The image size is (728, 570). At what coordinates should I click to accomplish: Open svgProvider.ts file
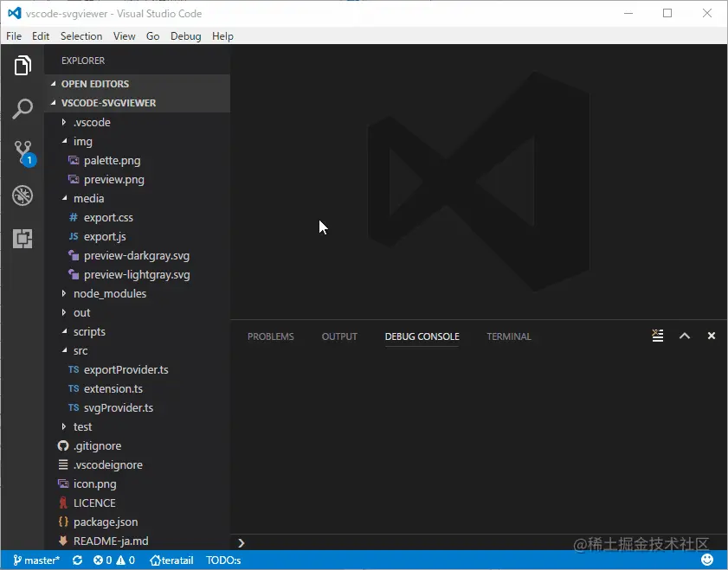138,407
